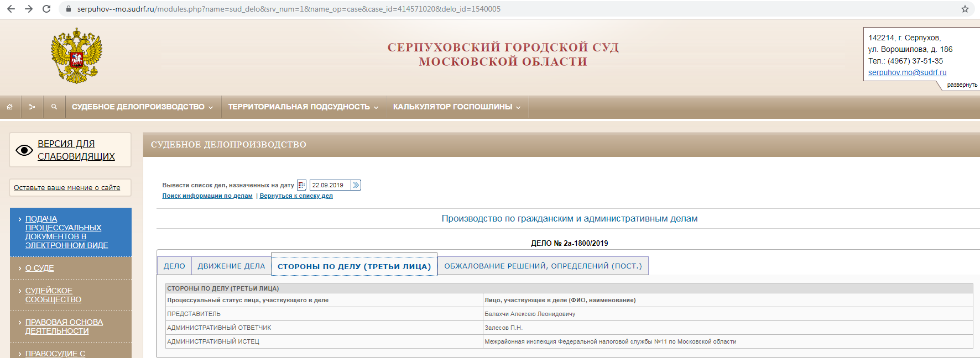Click Вернуться к списку дел link
980x358 pixels.
(296, 196)
